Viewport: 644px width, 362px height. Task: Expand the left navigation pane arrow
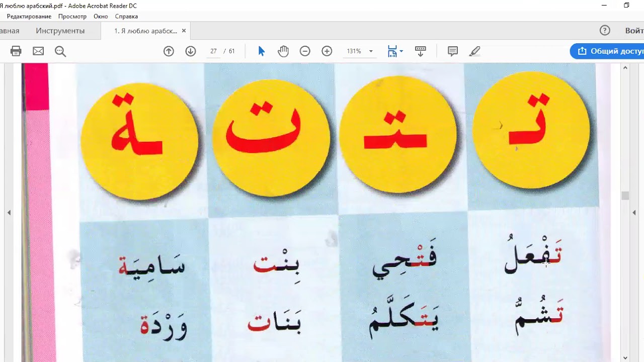coord(9,213)
